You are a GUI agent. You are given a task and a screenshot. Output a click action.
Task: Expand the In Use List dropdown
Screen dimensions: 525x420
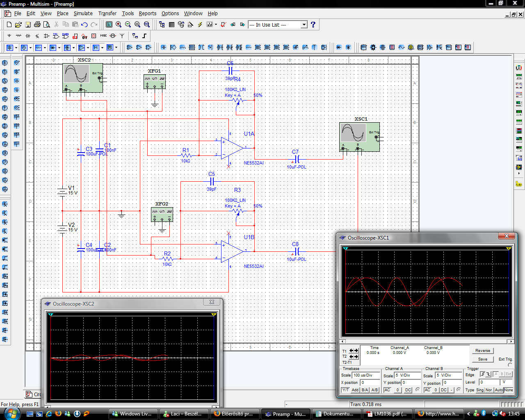point(304,25)
